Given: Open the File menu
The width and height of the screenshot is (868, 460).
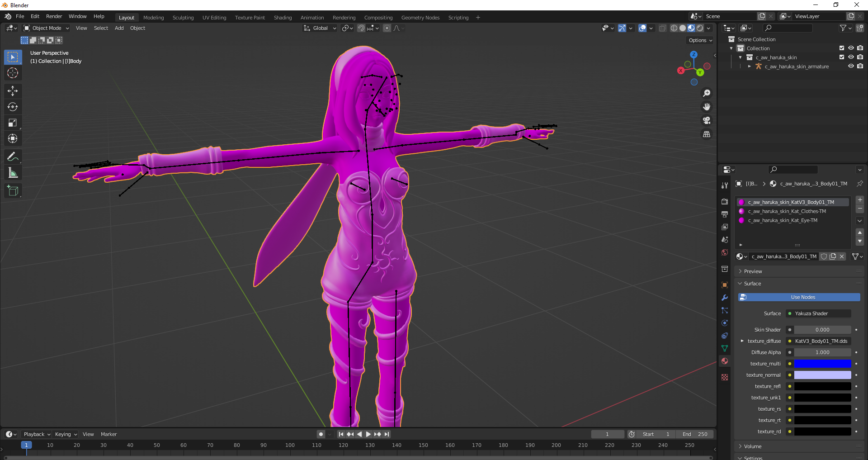Looking at the screenshot, I should pos(20,16).
